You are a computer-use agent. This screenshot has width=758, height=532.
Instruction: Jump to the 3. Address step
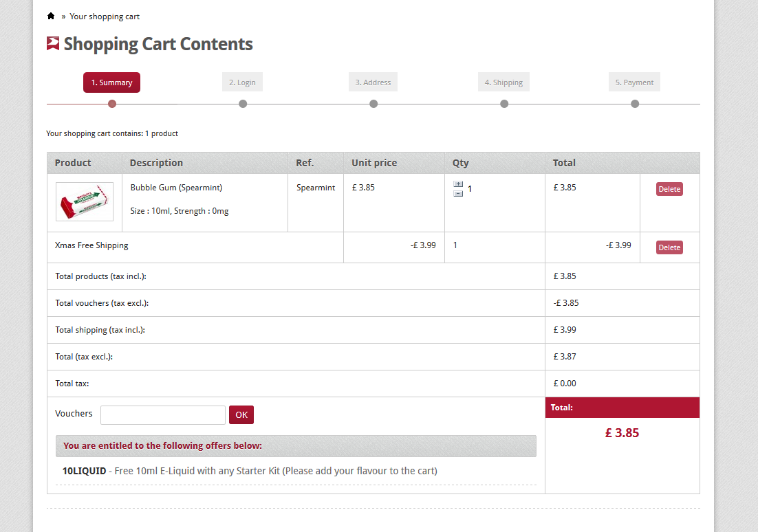pos(373,82)
